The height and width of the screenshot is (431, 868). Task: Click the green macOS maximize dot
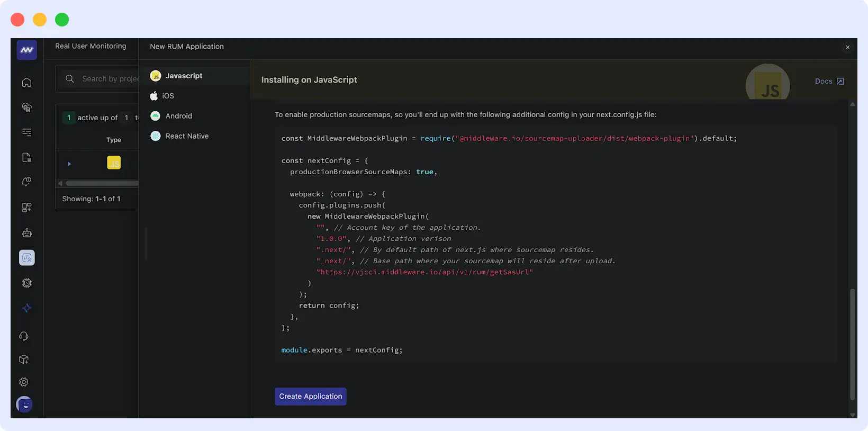(62, 20)
